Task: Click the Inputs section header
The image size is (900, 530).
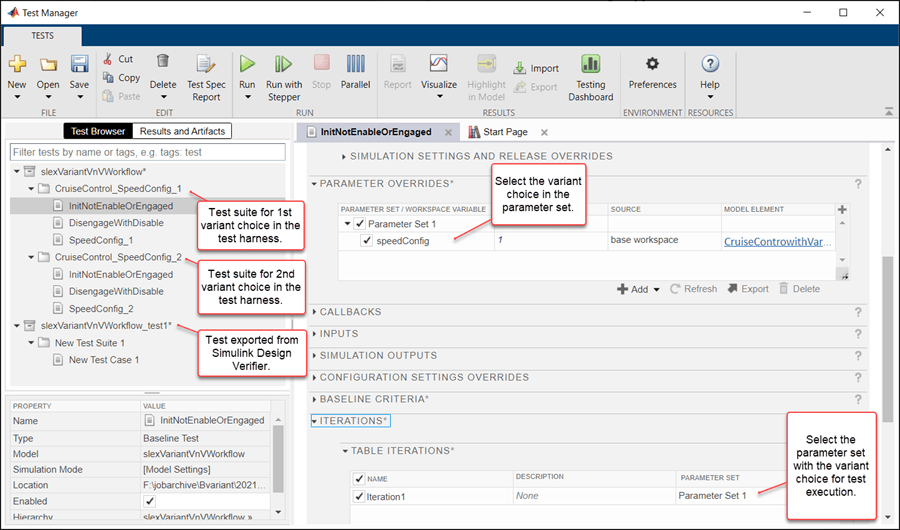Action: [x=339, y=334]
